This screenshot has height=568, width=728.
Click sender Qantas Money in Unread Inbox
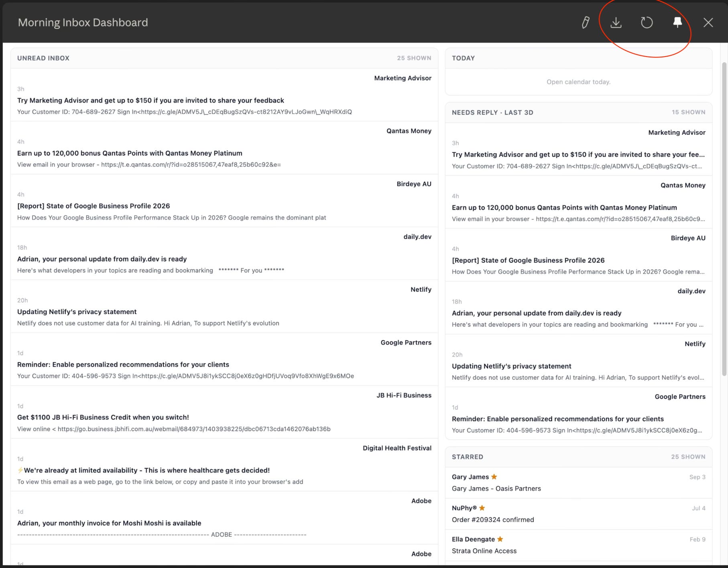point(409,131)
